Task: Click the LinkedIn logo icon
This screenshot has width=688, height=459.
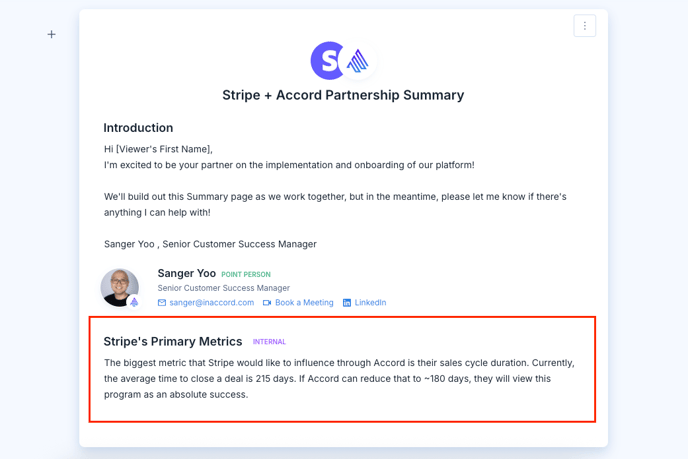Action: pyautogui.click(x=347, y=303)
